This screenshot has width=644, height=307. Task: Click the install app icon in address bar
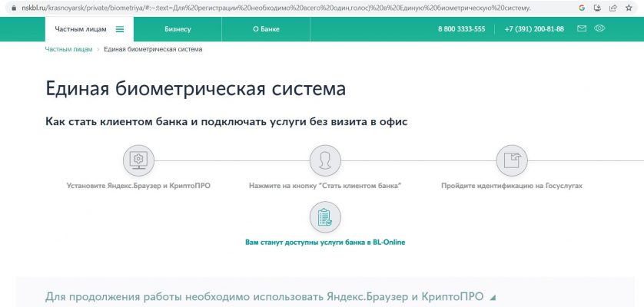click(597, 8)
